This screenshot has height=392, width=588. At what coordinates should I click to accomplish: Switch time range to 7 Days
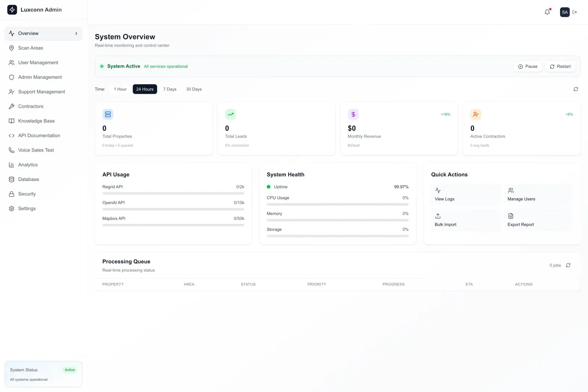(170, 89)
